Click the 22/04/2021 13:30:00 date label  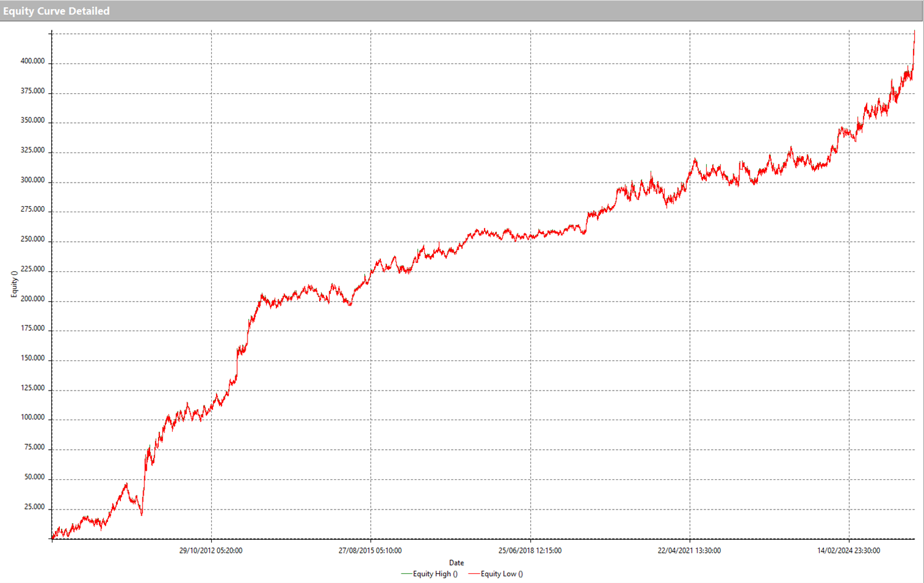tap(689, 550)
